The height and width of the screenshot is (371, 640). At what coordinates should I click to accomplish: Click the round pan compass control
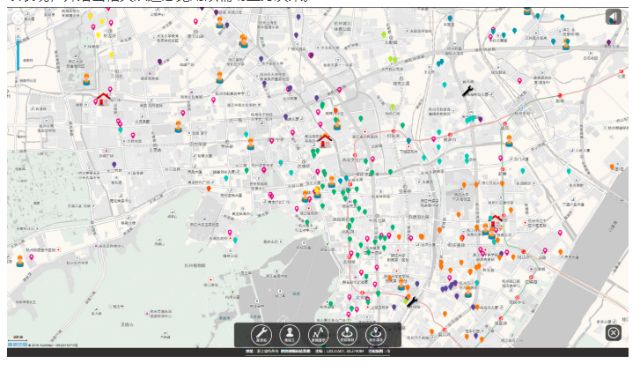[x=18, y=18]
